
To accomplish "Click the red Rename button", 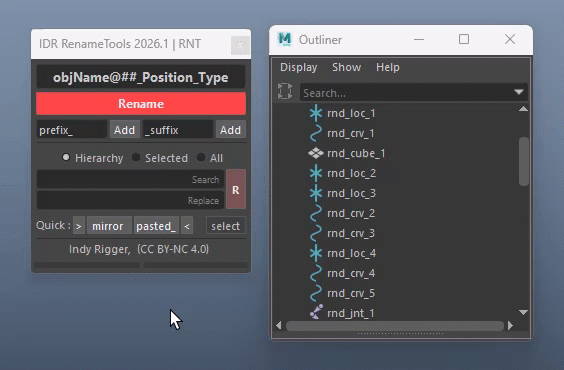I will point(141,104).
